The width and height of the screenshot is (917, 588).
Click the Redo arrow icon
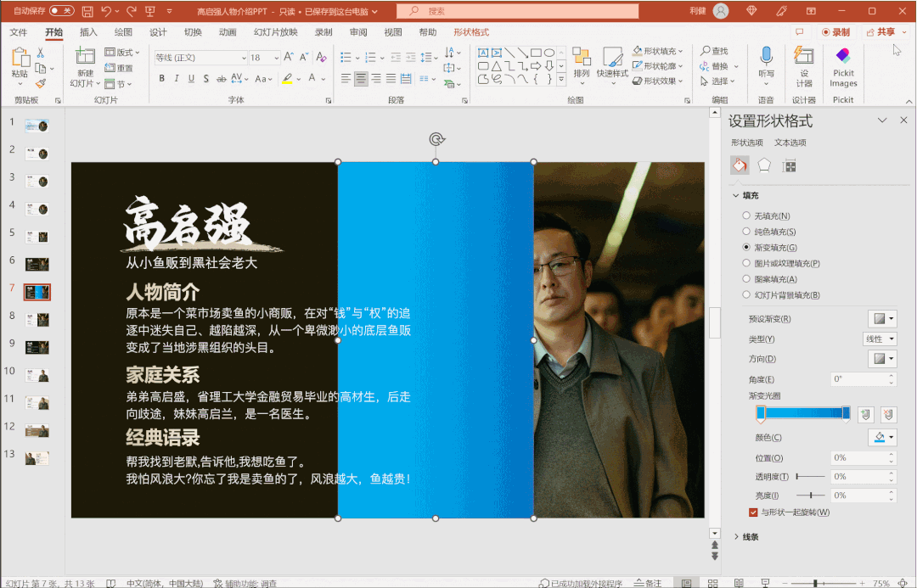coord(131,11)
